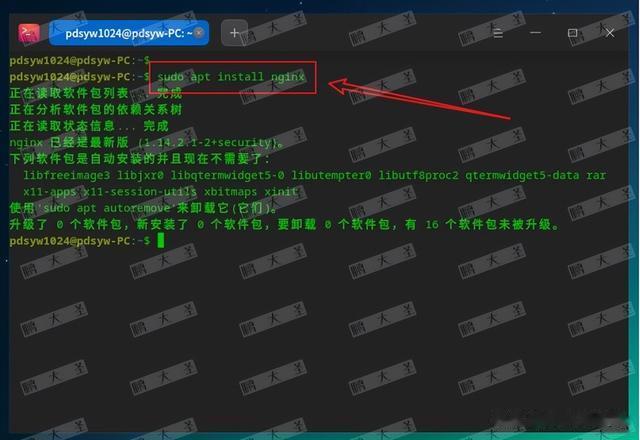
Task: Click the "sudo apt install nginx" command text
Action: tap(231, 77)
